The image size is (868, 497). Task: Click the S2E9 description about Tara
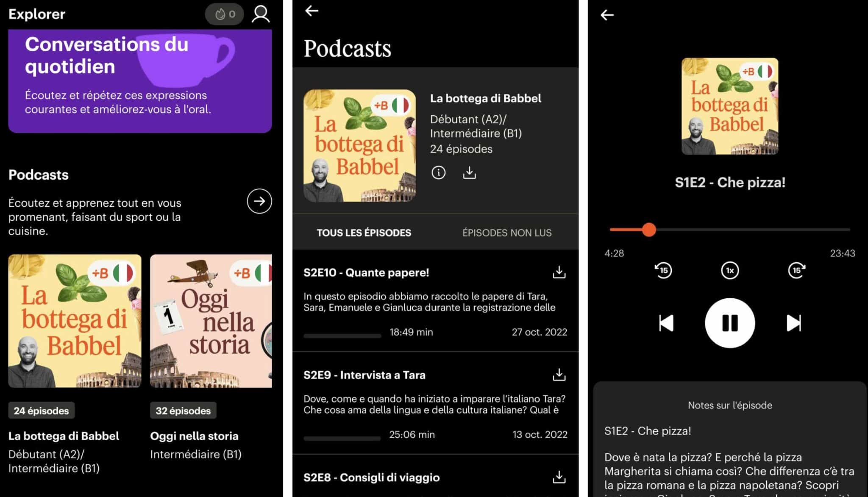tap(434, 404)
